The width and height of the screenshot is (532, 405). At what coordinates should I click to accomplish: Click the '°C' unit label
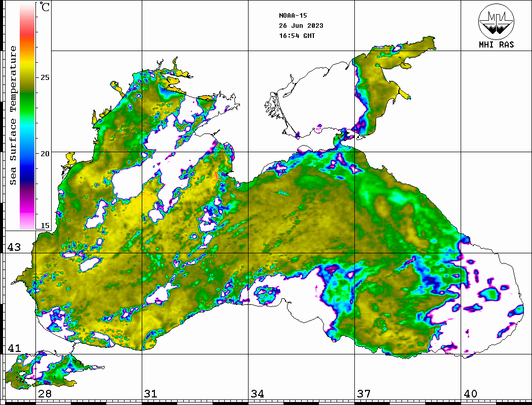click(x=45, y=7)
